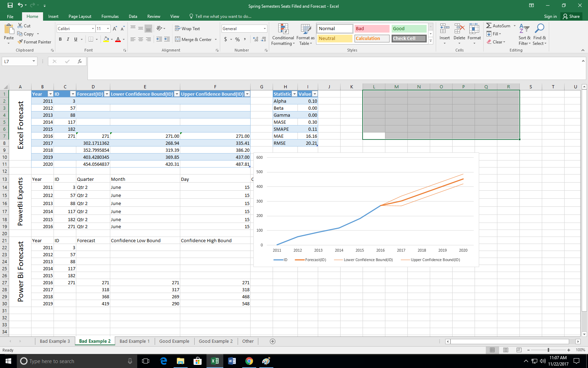This screenshot has height=368, width=588.
Task: Switch to Good Example sheet tab
Action: 174,341
